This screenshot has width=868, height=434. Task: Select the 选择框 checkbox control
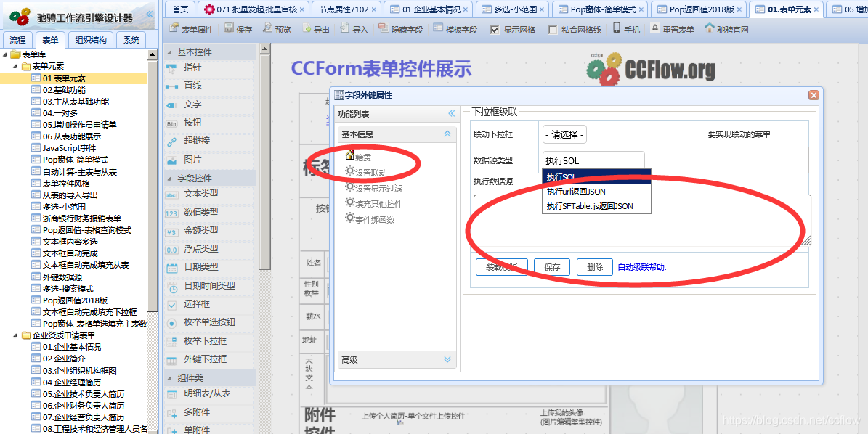tap(196, 304)
